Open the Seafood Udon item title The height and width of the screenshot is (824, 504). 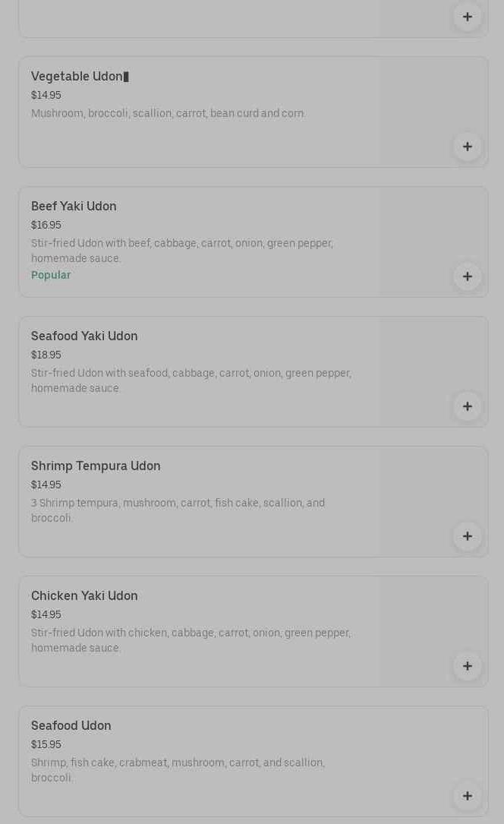71,726
